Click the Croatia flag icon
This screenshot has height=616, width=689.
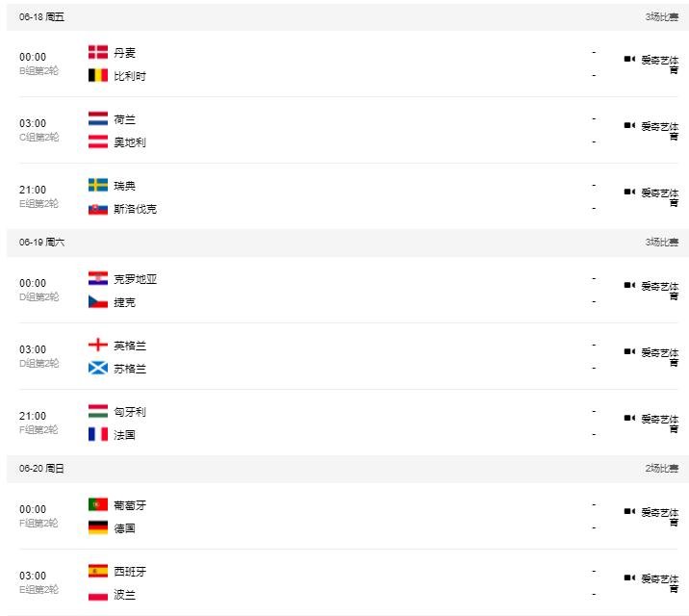point(97,279)
